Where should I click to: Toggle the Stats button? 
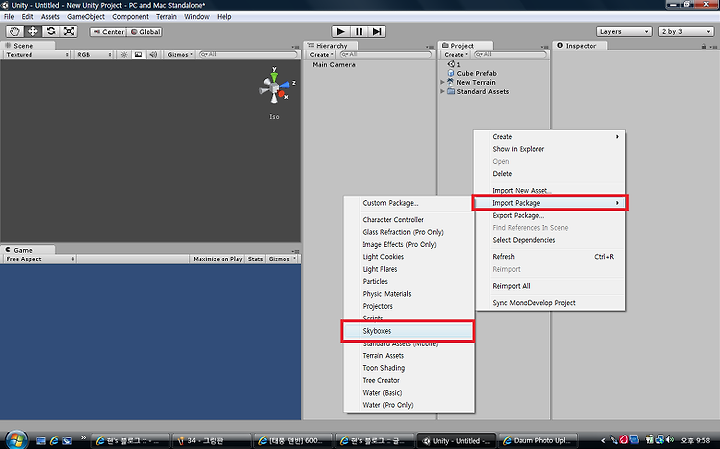[x=255, y=259]
